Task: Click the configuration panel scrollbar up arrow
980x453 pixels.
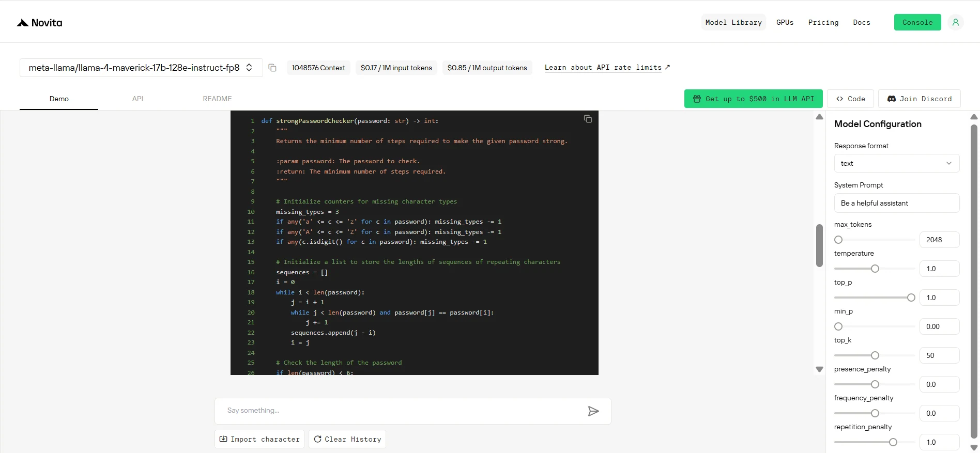Action: click(974, 117)
